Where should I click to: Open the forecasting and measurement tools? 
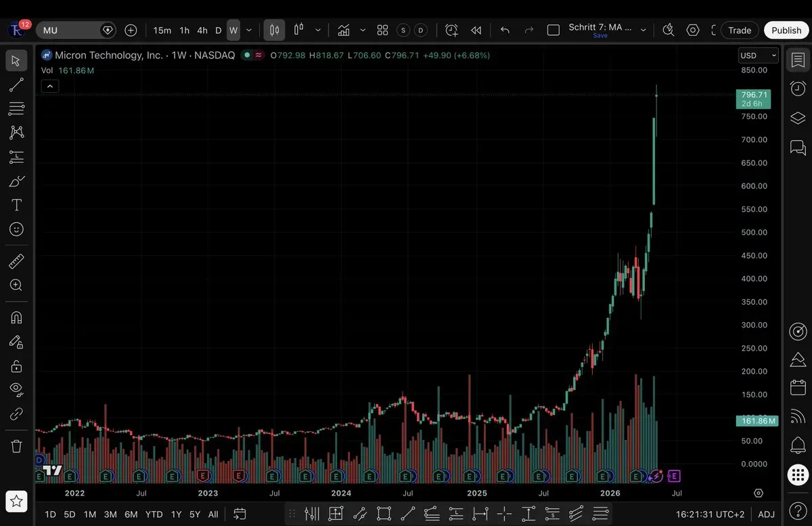(x=16, y=157)
